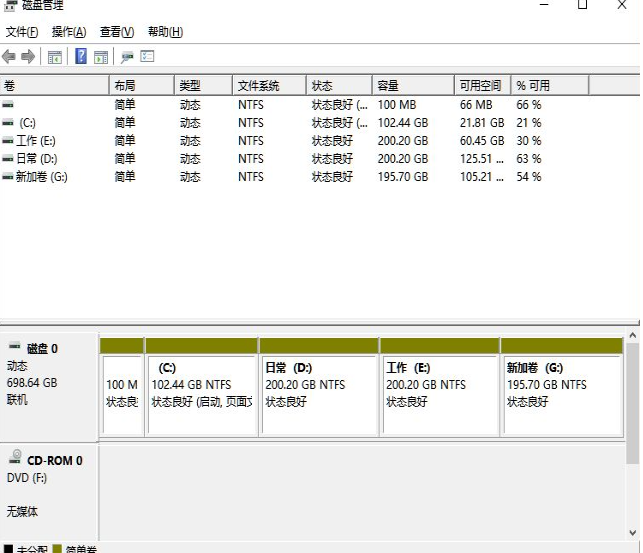Screen dimensions: 643x553
Task: Sort by the 文件系统 column header
Action: 257,86
